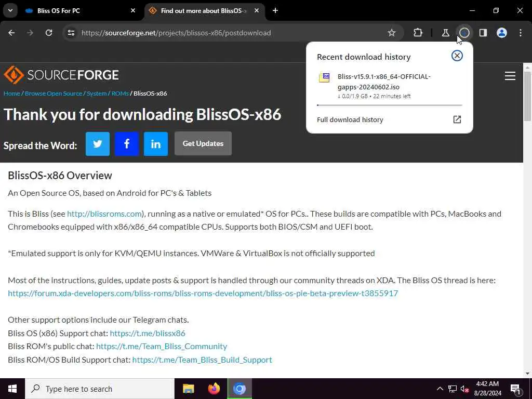Click Full download history
This screenshot has width=532, height=399.
pyautogui.click(x=350, y=120)
